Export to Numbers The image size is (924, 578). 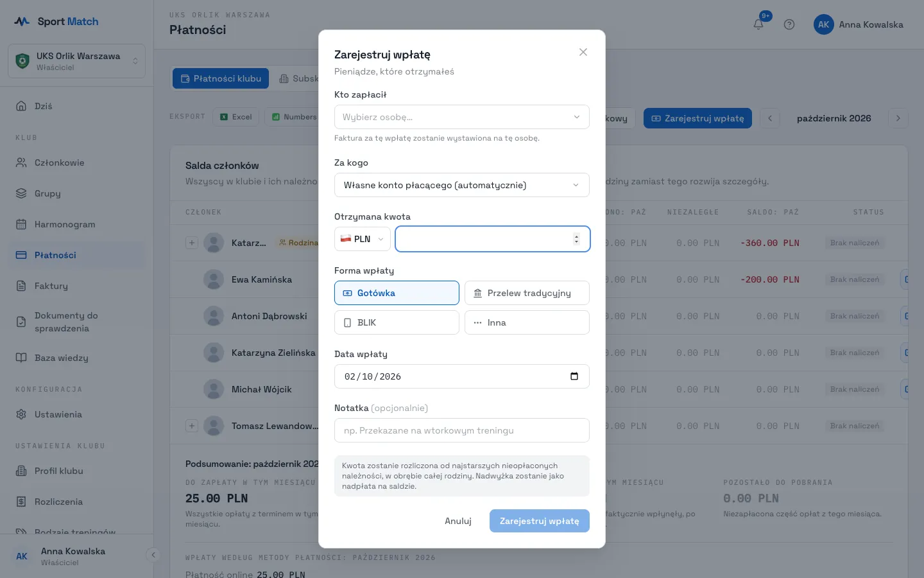(x=293, y=117)
